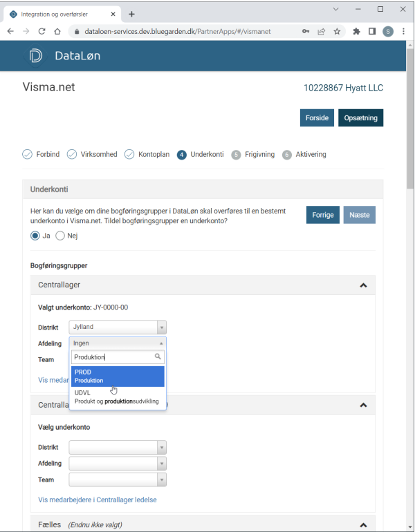The width and height of the screenshot is (415, 532).
Task: Toggle the browser side panel icon
Action: coord(372,32)
